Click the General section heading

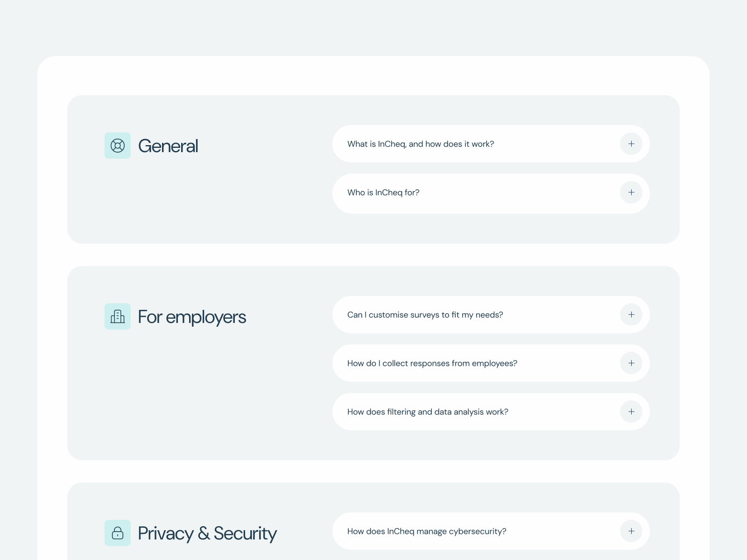(168, 146)
